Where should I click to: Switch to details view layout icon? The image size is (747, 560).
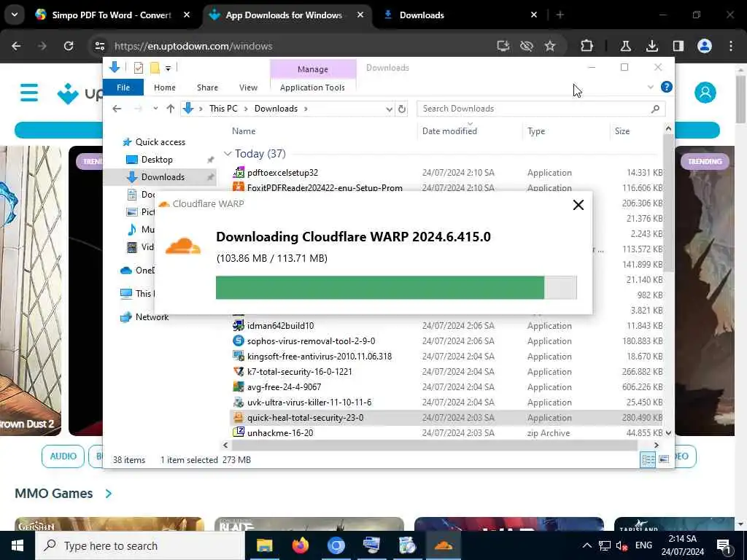pyautogui.click(x=648, y=459)
